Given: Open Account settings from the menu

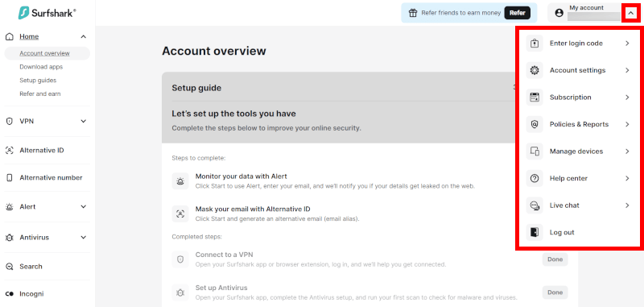Looking at the screenshot, I should [x=578, y=70].
